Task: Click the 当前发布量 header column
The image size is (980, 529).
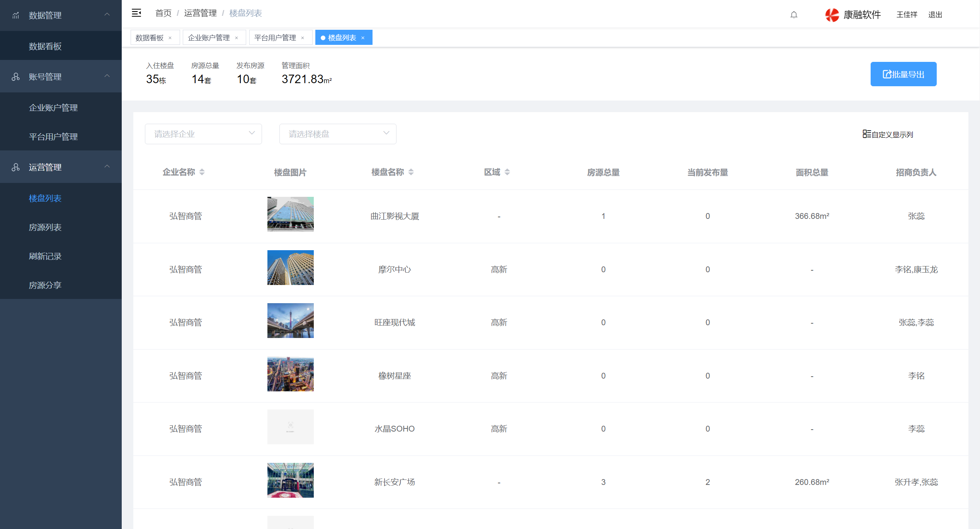Action: (708, 172)
